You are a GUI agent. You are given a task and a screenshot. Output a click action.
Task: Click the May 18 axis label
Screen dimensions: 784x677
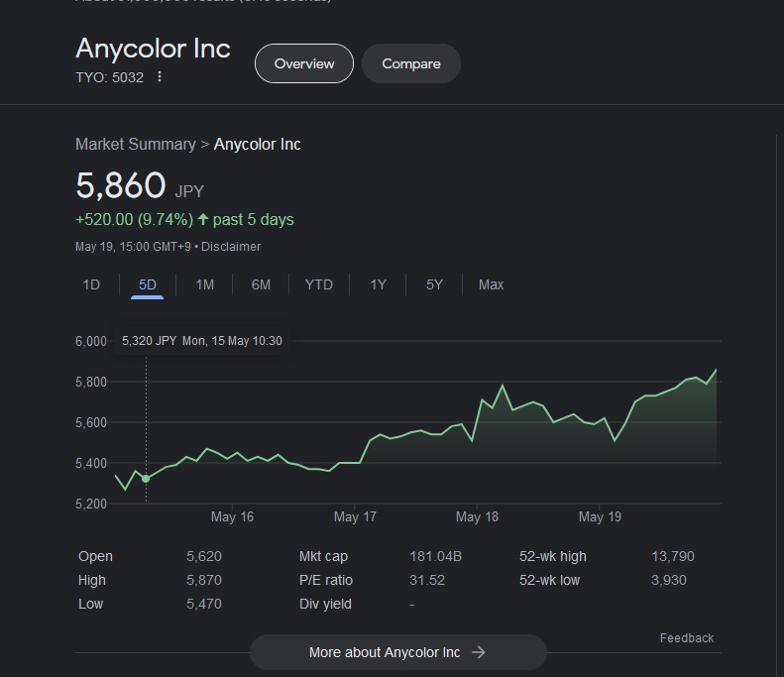tap(477, 516)
